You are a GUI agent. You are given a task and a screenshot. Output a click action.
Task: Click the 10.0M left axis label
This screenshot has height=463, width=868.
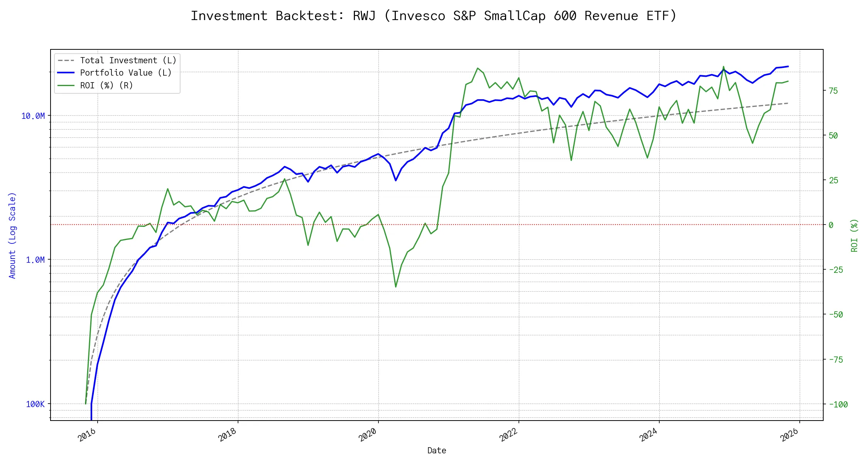tap(33, 116)
